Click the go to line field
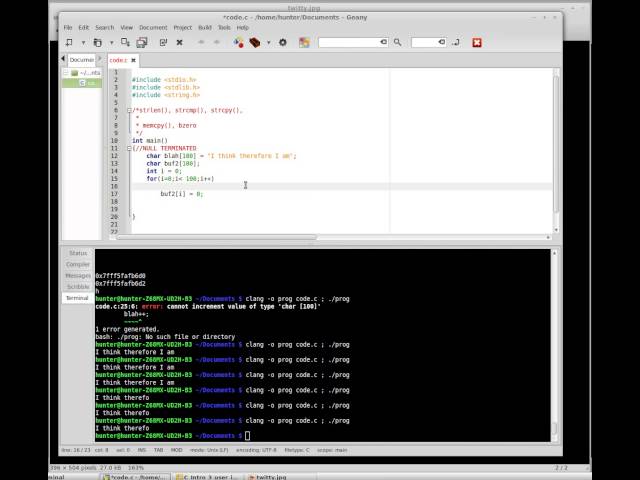 424,42
